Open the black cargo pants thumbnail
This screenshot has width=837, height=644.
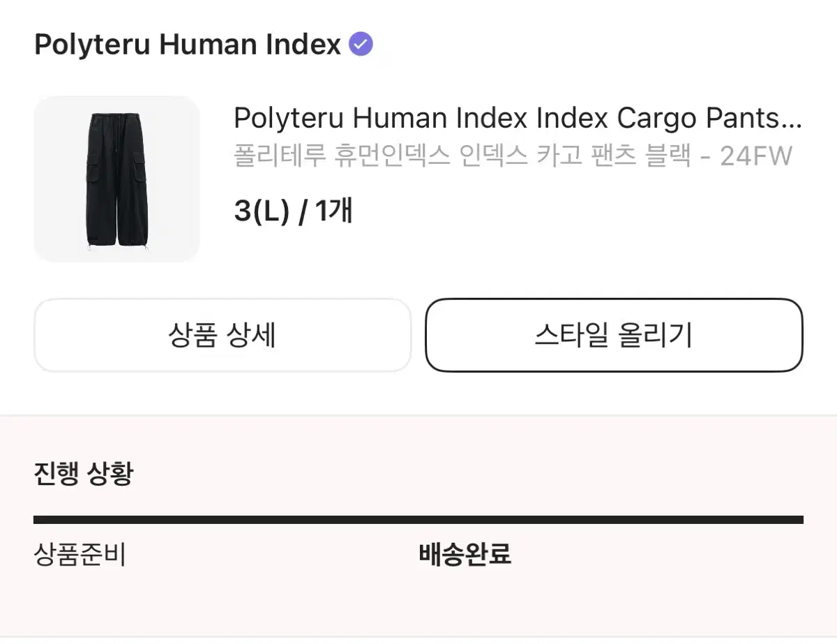click(116, 179)
